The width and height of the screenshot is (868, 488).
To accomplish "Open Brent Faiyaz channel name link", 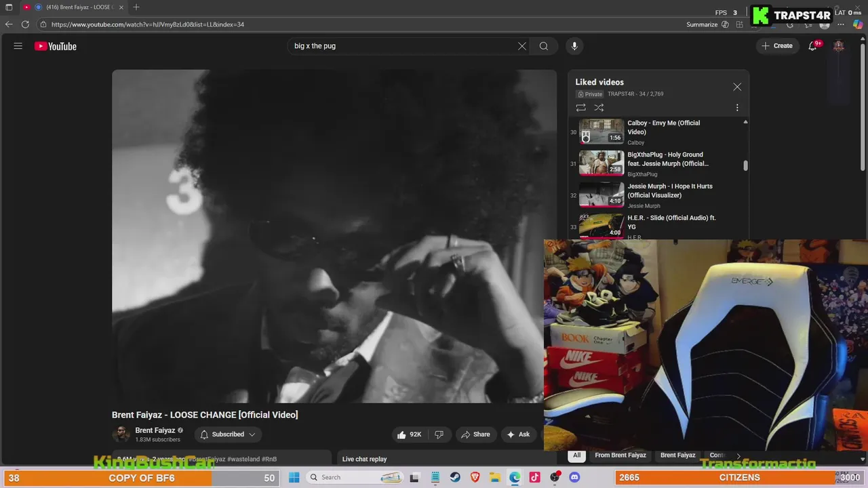I will click(155, 430).
